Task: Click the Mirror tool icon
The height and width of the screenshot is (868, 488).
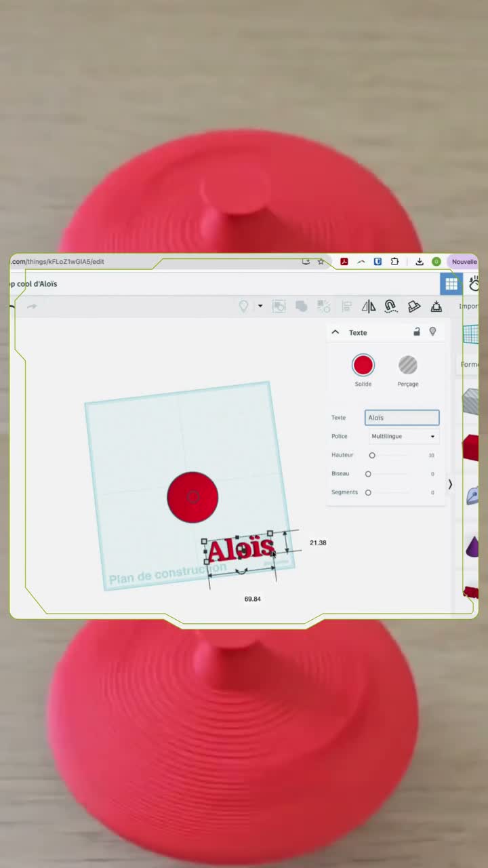Action: click(x=368, y=307)
